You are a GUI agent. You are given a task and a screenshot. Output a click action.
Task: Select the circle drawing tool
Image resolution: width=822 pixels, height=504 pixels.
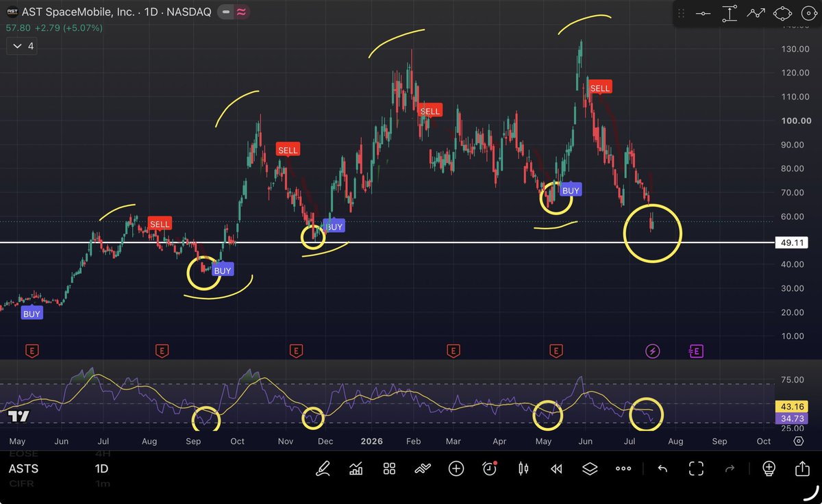coord(808,13)
